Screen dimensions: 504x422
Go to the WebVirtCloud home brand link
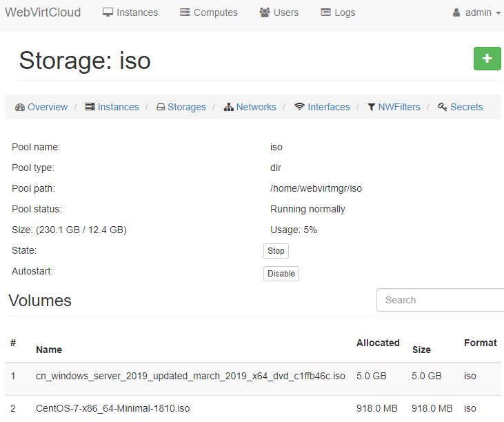[x=43, y=12]
